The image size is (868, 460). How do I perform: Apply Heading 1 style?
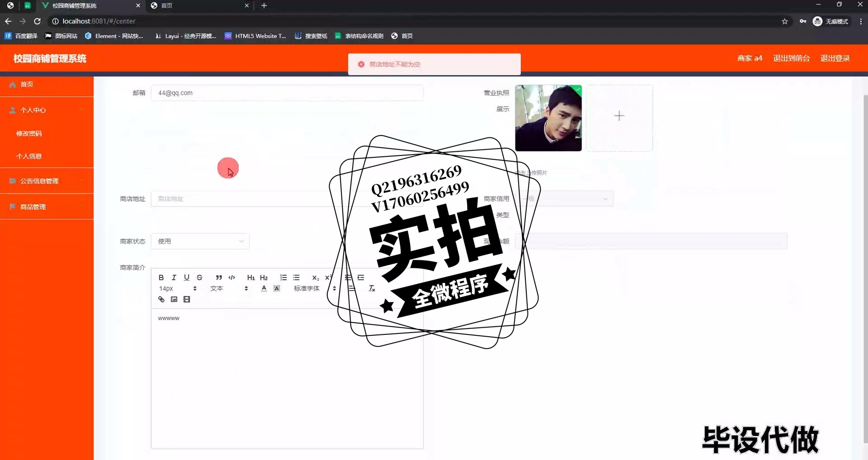coord(251,277)
